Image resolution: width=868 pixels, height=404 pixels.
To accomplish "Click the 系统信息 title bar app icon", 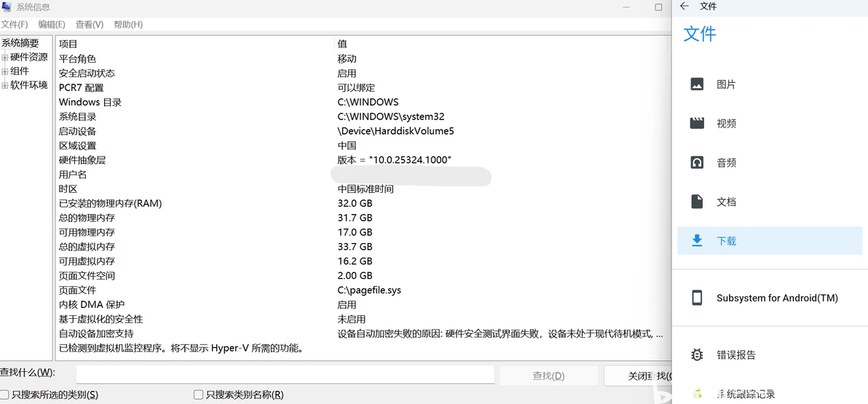I will 7,7.
